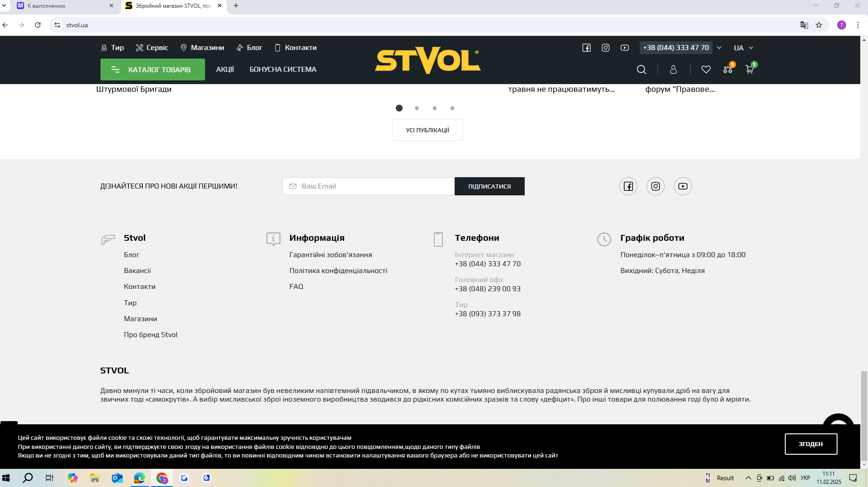View site information icon in address bar

(57, 25)
